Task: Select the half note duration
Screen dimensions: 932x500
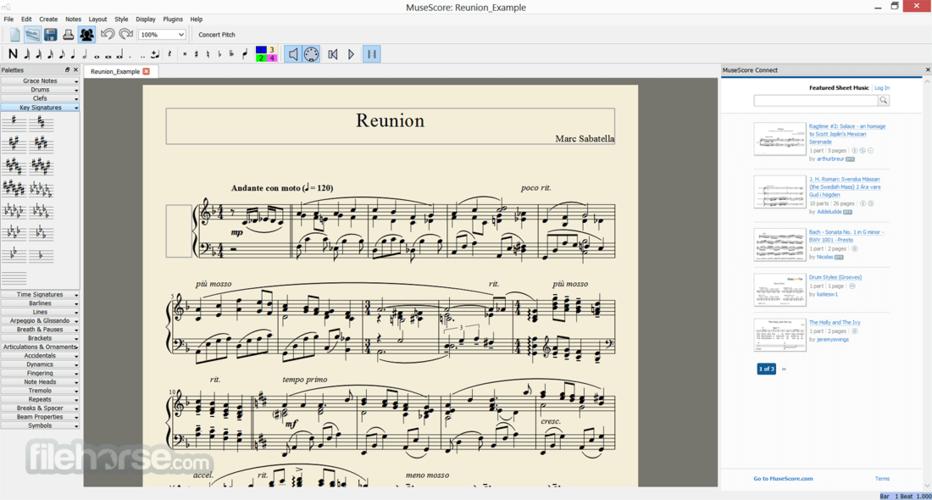Action: pos(84,54)
